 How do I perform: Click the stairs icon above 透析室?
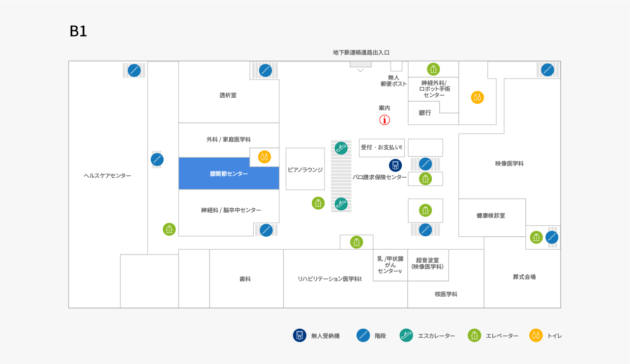pos(266,71)
